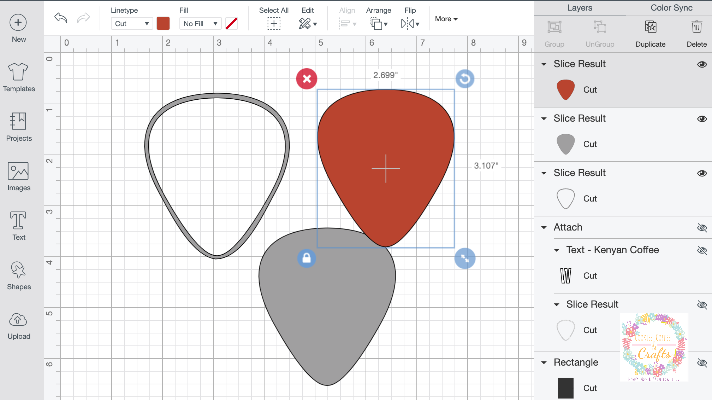Click the faded shape thumbnail under Attach
712x400 pixels.
pyautogui.click(x=566, y=330)
